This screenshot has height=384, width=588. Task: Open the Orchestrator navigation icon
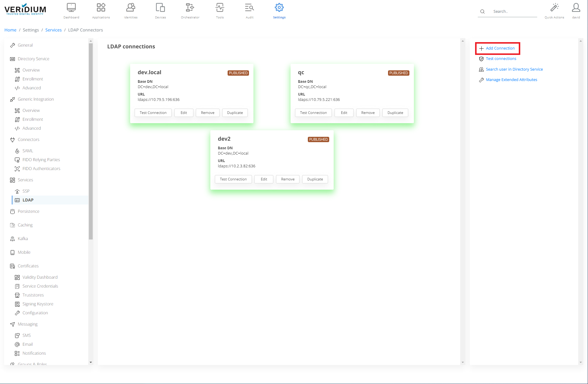pos(190,8)
